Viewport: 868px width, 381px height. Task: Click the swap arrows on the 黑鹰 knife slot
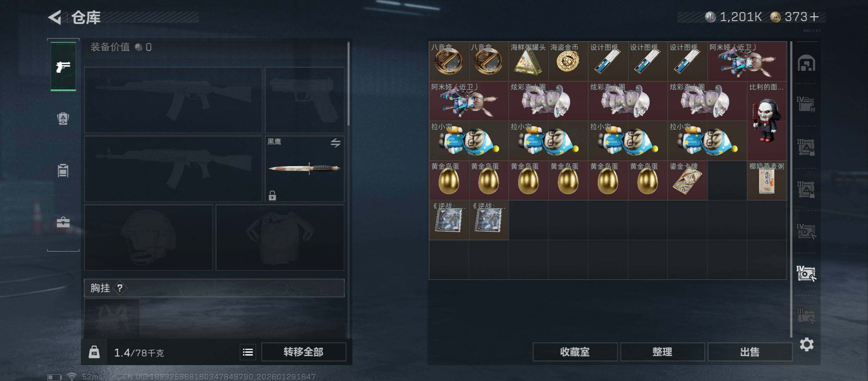coord(336,143)
